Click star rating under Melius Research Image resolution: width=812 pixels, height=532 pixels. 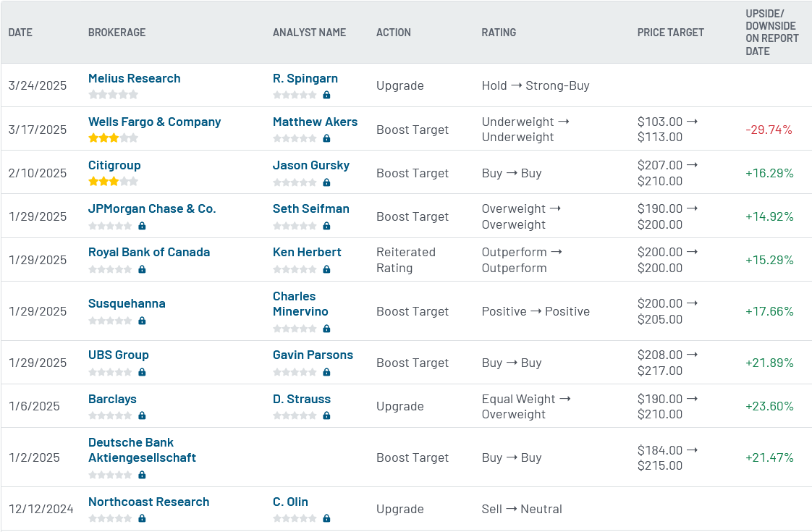(114, 94)
